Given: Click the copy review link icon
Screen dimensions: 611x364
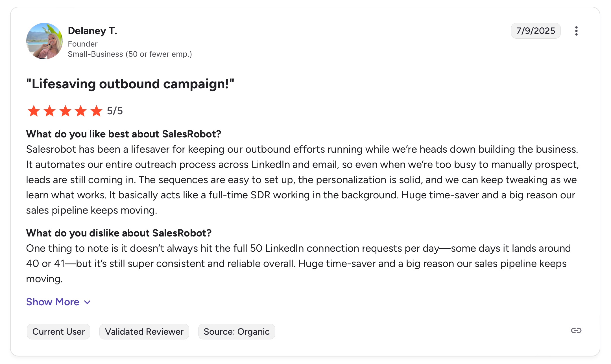Looking at the screenshot, I should [576, 330].
